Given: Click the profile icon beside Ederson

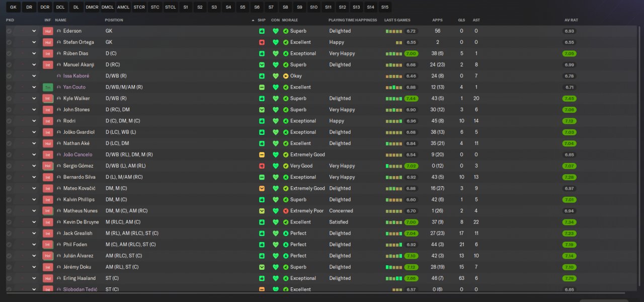Looking at the screenshot, I should pyautogui.click(x=59, y=31).
